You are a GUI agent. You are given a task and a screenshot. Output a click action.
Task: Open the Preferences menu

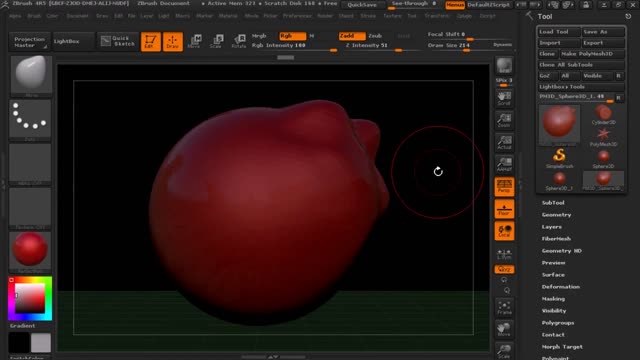pos(297,16)
